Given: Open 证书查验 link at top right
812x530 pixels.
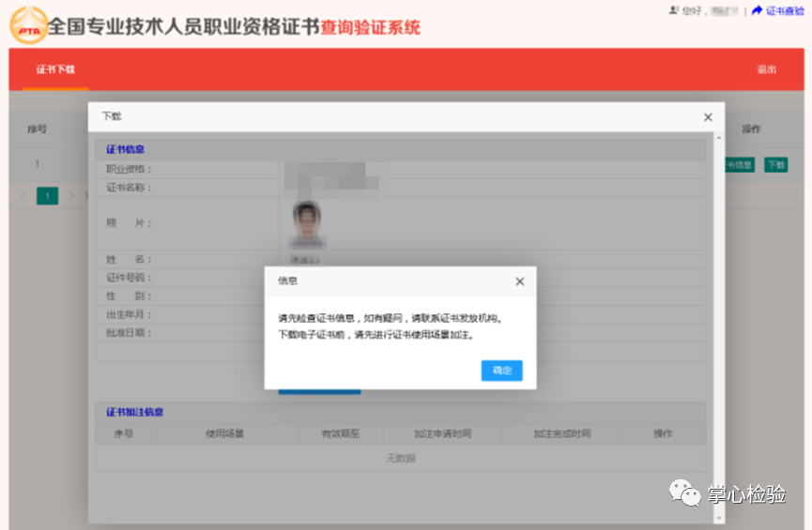Looking at the screenshot, I should [785, 11].
